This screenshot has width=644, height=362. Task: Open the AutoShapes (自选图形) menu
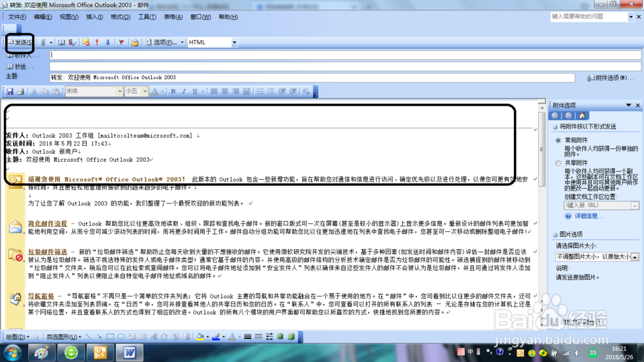pyautogui.click(x=64, y=336)
